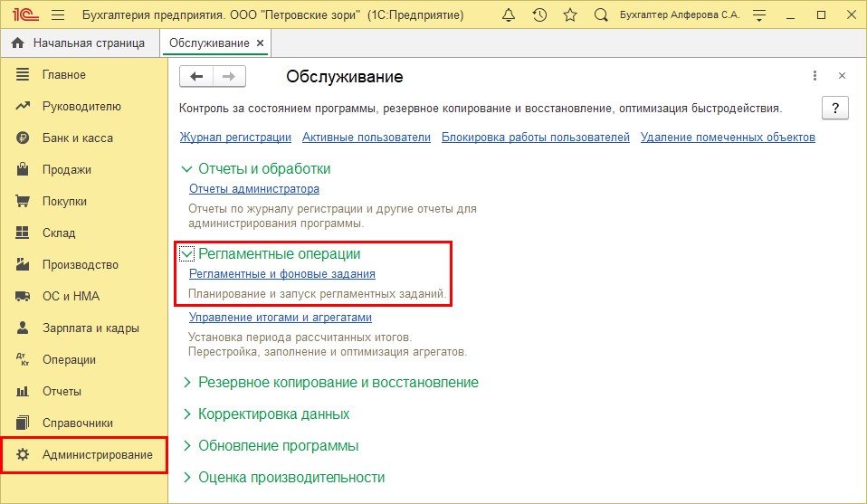The width and height of the screenshot is (867, 504).
Task: Click the Склад grid icon
Action: 22,233
